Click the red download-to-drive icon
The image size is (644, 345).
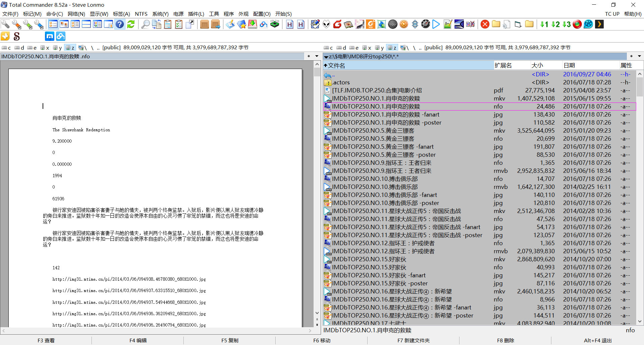click(x=252, y=24)
